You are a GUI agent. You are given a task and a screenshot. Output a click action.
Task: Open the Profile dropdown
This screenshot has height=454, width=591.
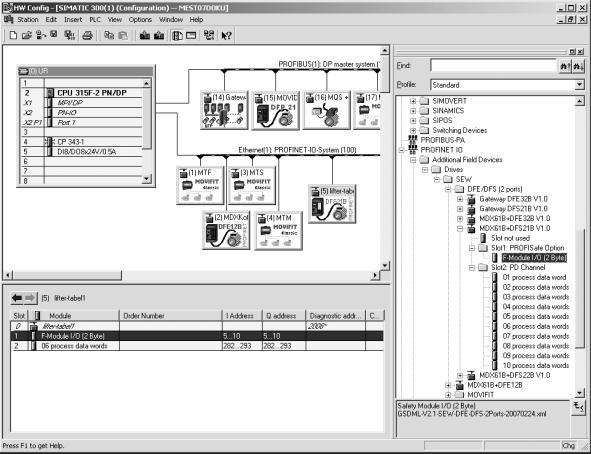tap(580, 85)
